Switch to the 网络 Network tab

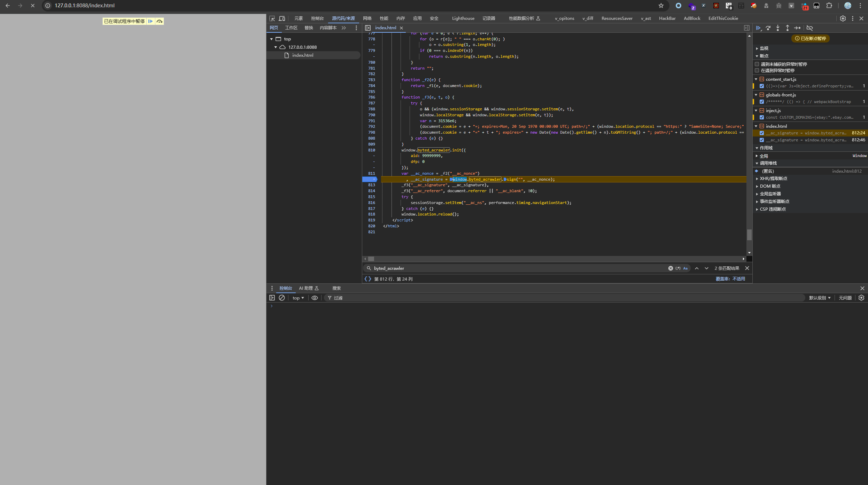[x=367, y=18]
